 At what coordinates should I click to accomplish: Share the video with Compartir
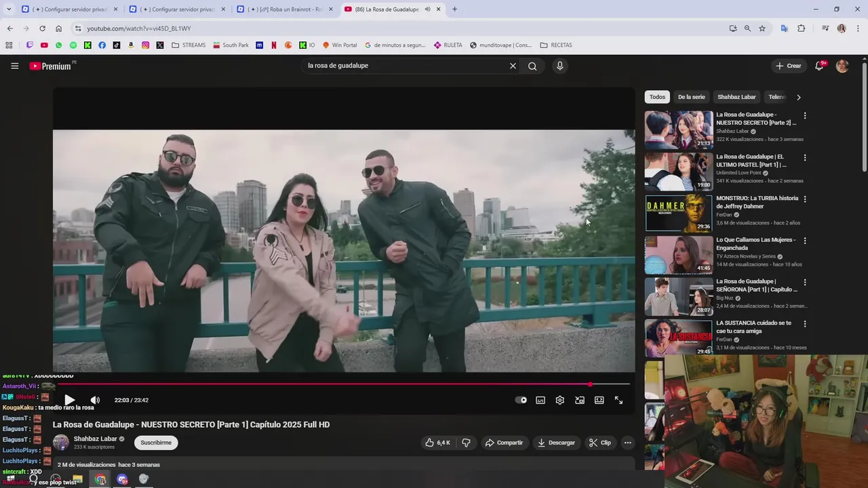tap(504, 443)
